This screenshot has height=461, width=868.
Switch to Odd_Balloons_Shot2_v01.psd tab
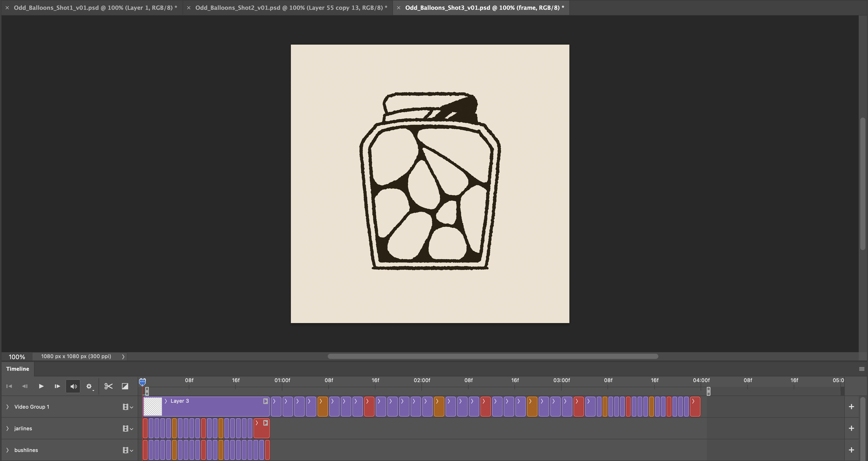coord(291,8)
